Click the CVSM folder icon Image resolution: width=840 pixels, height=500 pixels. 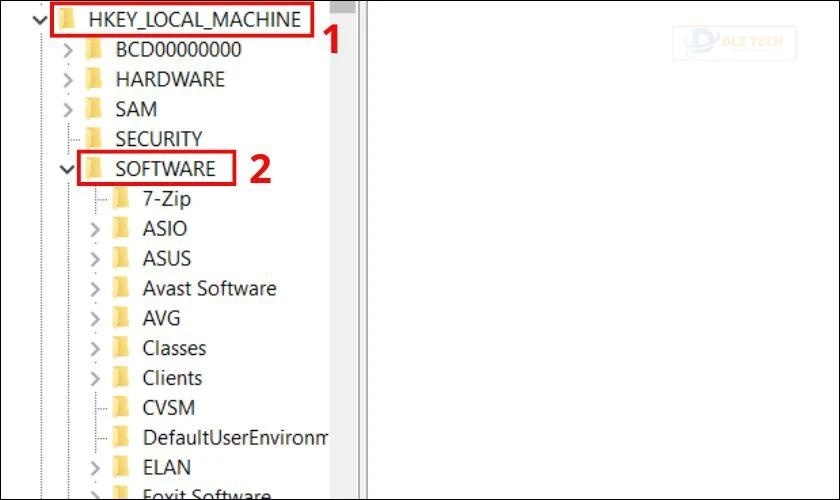[121, 408]
